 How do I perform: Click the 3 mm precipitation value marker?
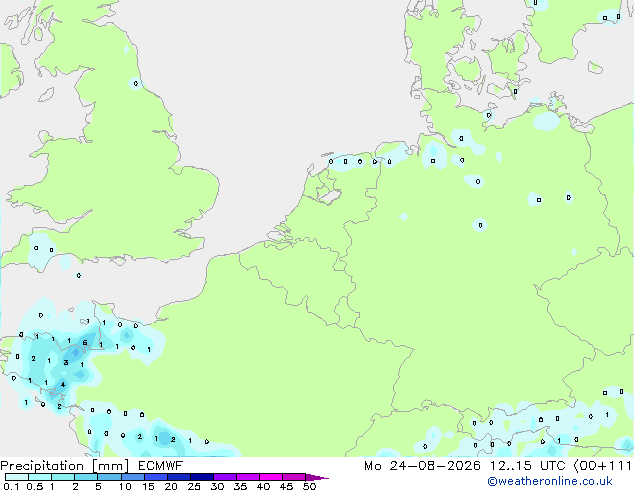pyautogui.click(x=66, y=362)
